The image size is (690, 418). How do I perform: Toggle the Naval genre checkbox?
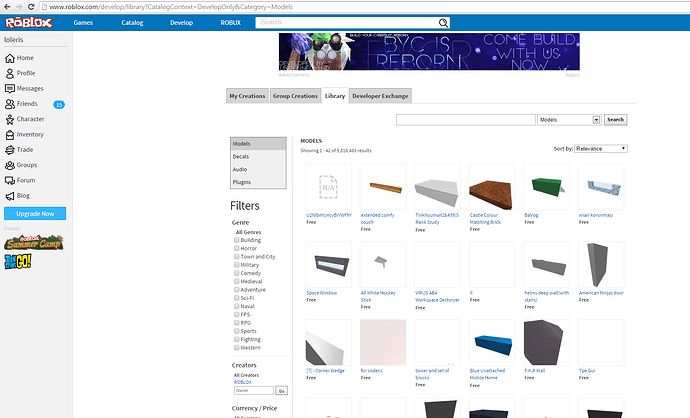(x=237, y=306)
